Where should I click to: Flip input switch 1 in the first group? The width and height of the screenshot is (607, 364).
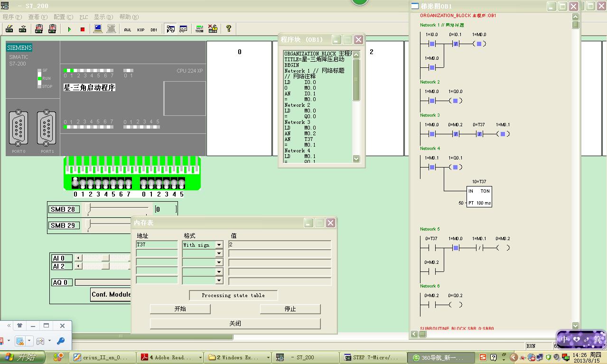pos(83,183)
